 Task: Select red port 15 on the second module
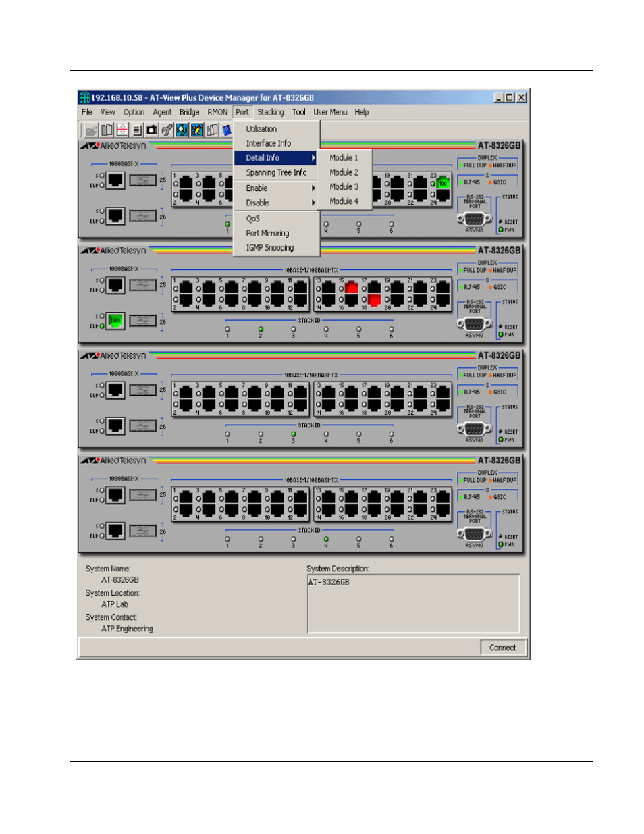click(352, 288)
